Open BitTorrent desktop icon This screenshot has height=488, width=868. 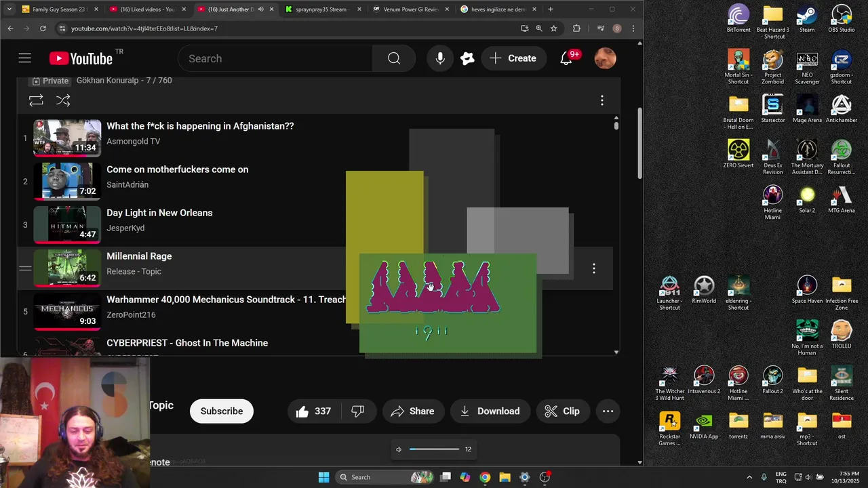click(738, 19)
